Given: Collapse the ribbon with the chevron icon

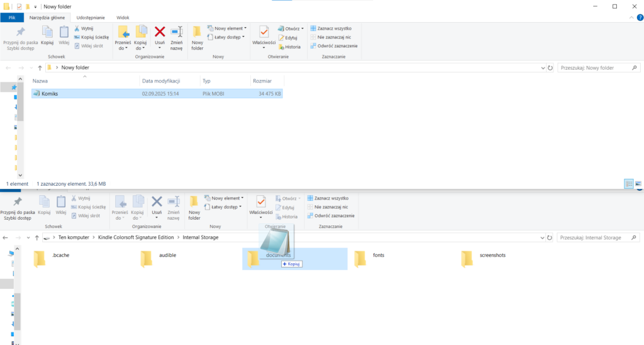Looking at the screenshot, I should coord(631,18).
